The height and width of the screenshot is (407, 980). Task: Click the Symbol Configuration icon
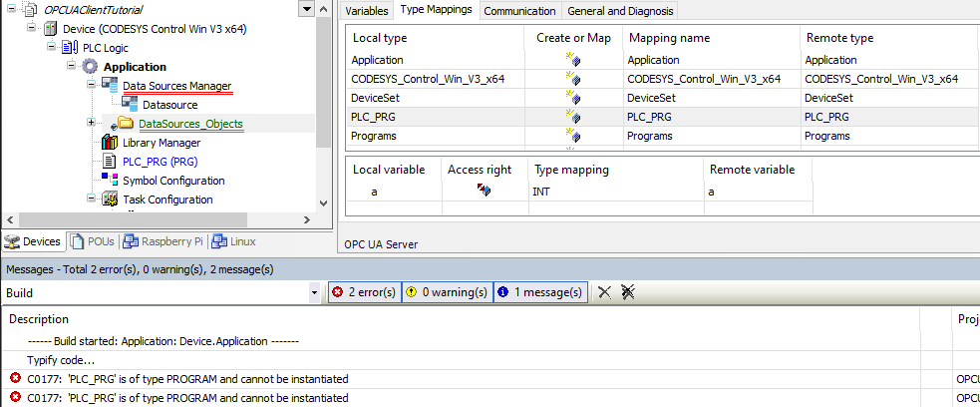click(x=110, y=181)
